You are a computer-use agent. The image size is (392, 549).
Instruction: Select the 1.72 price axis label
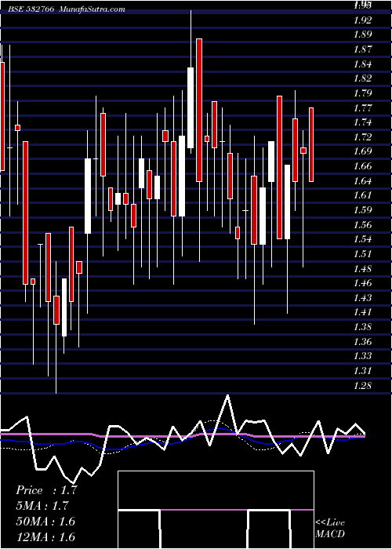[362, 136]
